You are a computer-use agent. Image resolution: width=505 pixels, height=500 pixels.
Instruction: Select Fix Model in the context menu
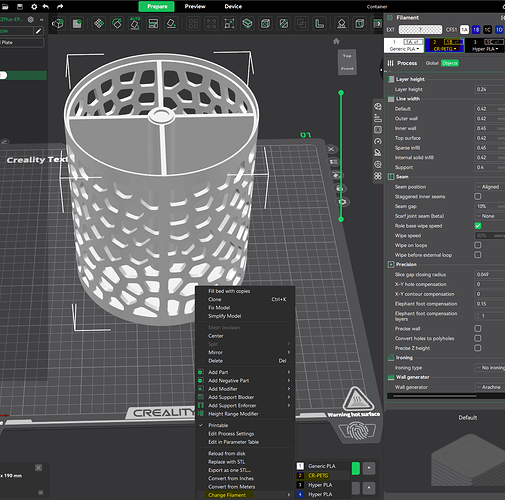point(219,308)
